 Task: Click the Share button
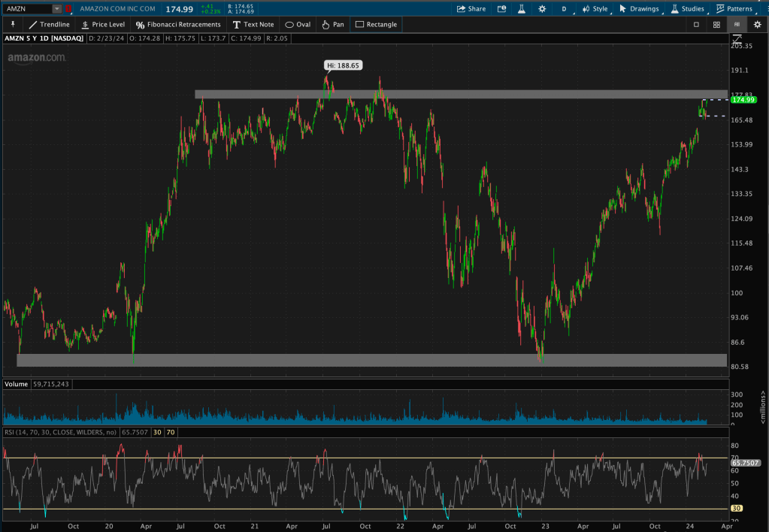tap(471, 9)
